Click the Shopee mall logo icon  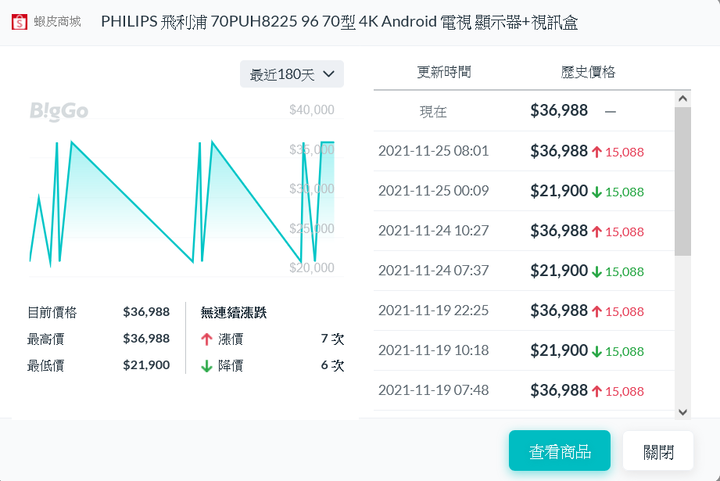click(x=19, y=22)
